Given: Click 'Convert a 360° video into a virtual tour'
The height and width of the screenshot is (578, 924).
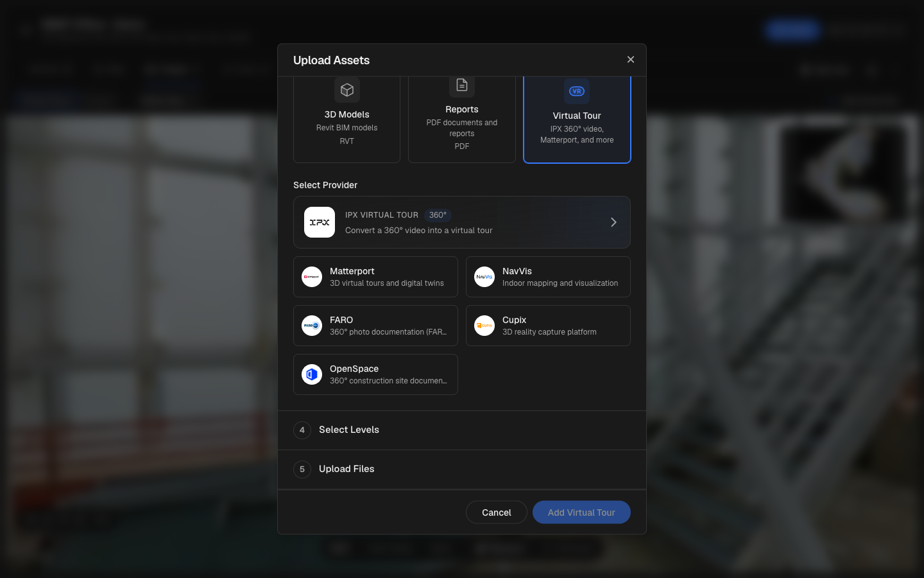Looking at the screenshot, I should coord(419,231).
